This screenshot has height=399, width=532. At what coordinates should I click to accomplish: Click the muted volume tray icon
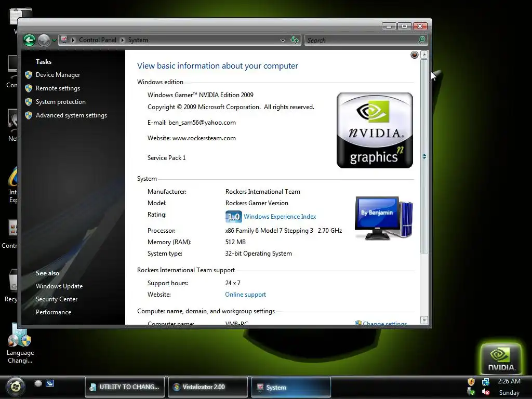(x=486, y=392)
